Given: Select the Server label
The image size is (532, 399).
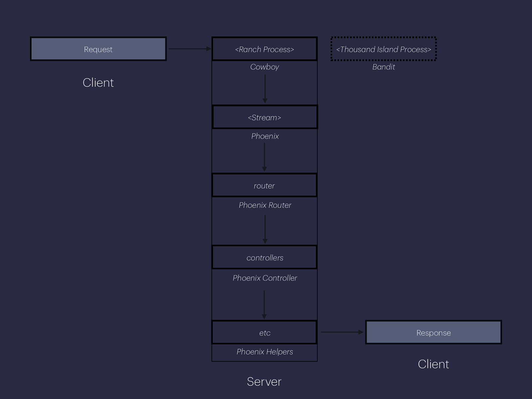Looking at the screenshot, I should tap(264, 381).
